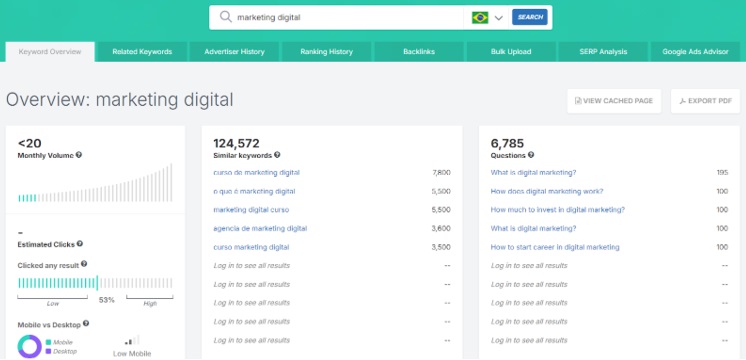Click help icon next to Similar keywords
Image resolution: width=746 pixels, height=360 pixels.
pyautogui.click(x=277, y=155)
